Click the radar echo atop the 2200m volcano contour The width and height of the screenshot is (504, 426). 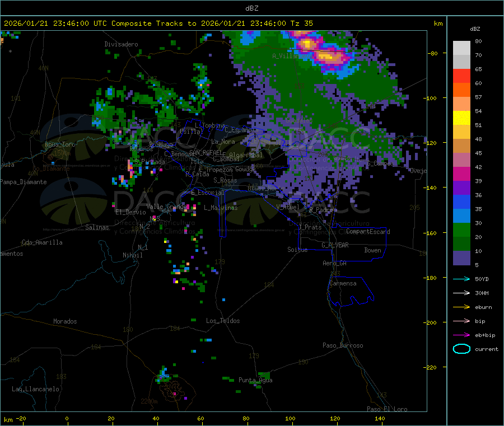click(x=164, y=374)
